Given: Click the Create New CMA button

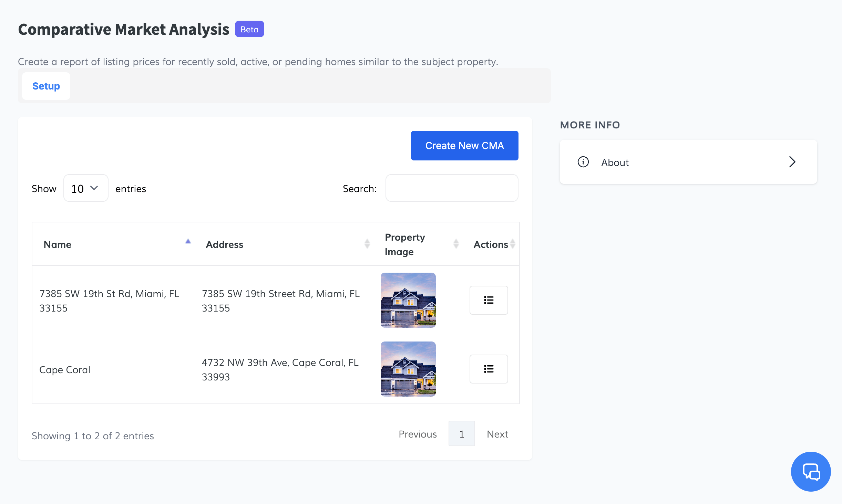Looking at the screenshot, I should click(x=464, y=146).
